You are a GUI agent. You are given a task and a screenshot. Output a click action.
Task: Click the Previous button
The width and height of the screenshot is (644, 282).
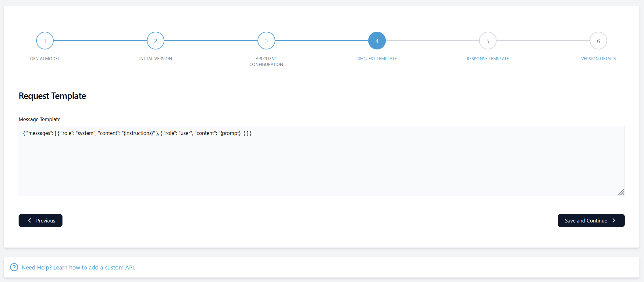[x=40, y=220]
